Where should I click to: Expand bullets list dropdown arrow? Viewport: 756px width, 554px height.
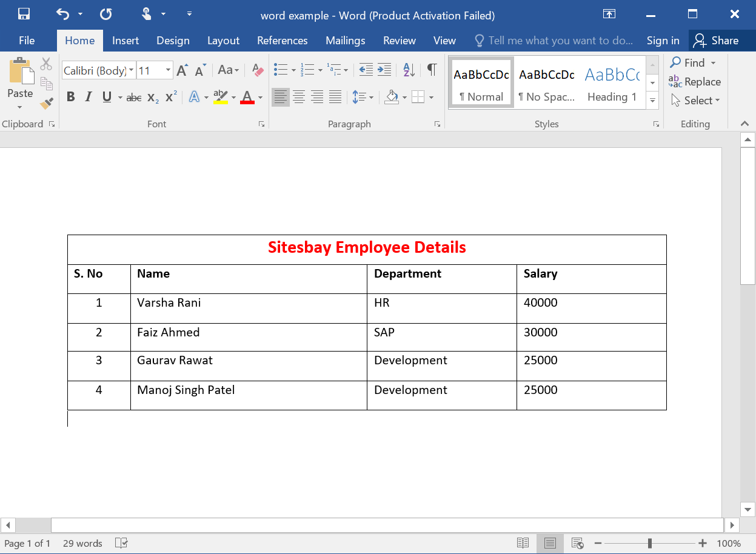(x=293, y=70)
